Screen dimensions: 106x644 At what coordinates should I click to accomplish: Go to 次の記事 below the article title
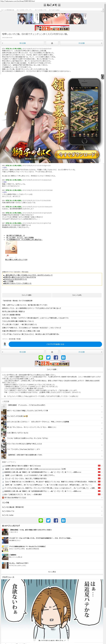pos(81,43)
